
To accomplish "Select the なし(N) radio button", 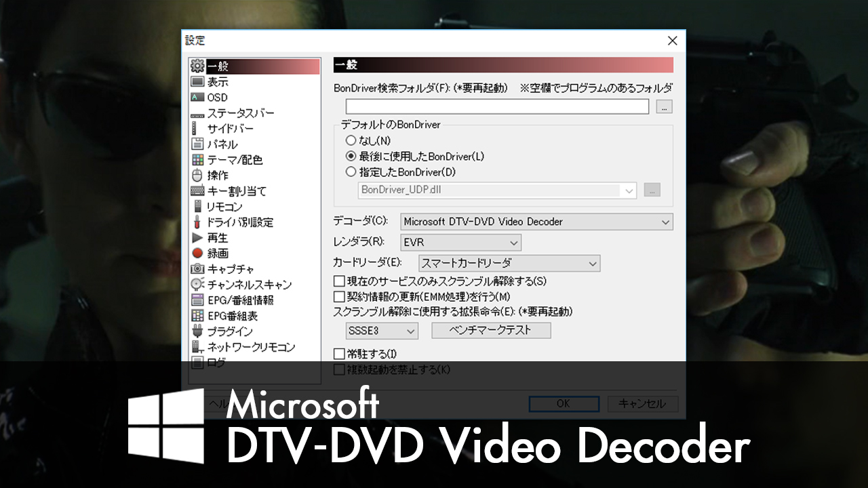I will click(x=351, y=141).
